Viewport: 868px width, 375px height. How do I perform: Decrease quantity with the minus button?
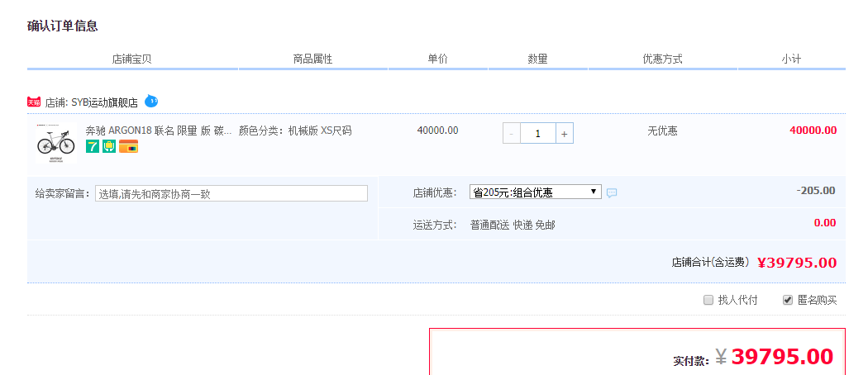[512, 134]
